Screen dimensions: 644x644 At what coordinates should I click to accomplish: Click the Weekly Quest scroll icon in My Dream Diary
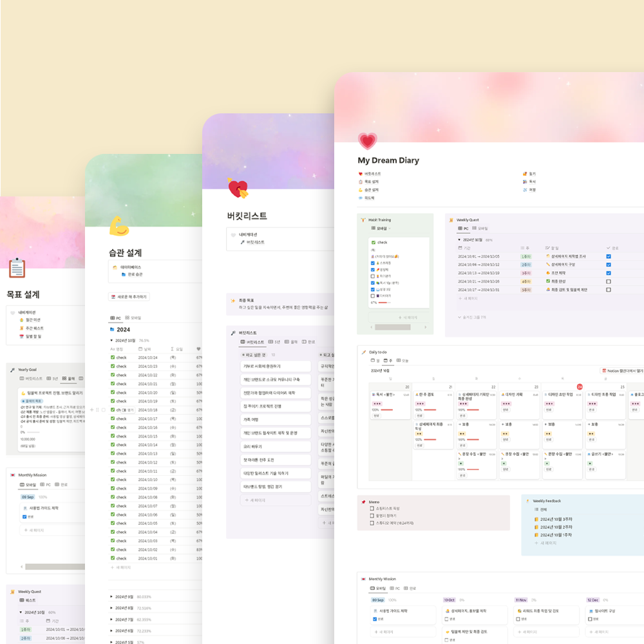[451, 220]
